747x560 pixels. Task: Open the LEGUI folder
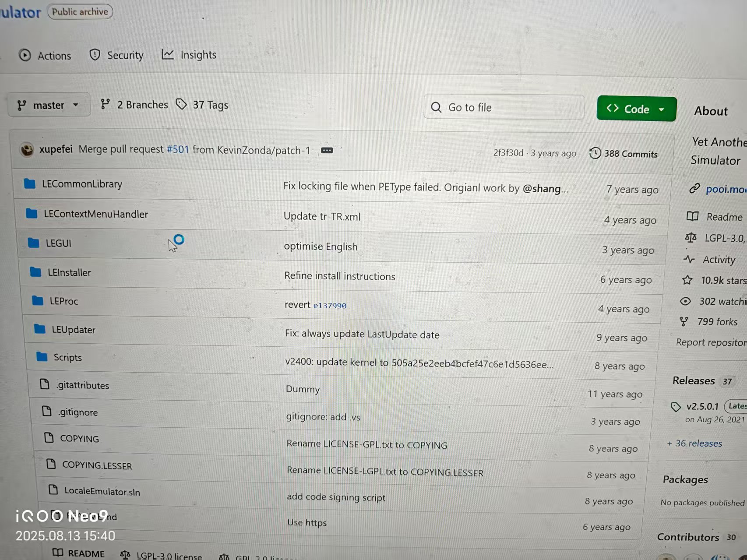59,243
